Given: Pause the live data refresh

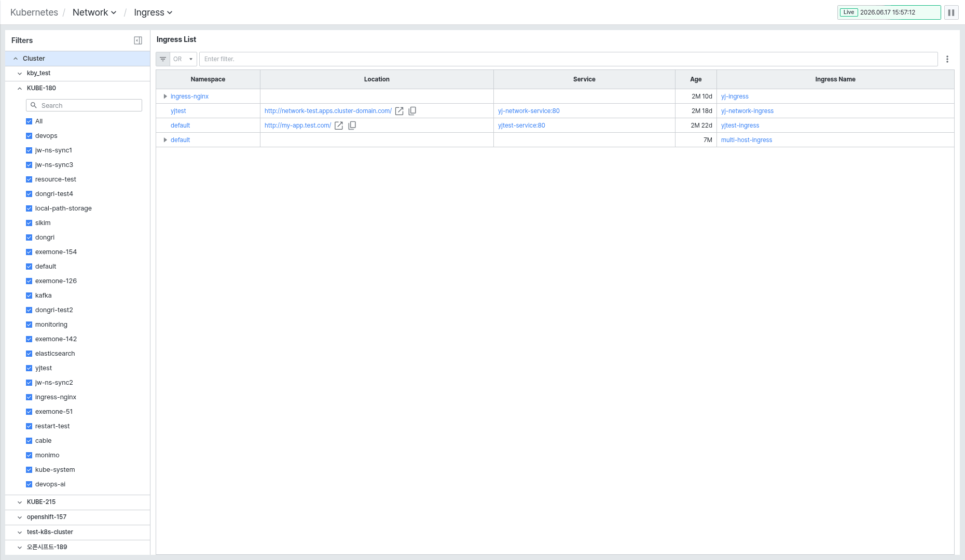Looking at the screenshot, I should 952,12.
